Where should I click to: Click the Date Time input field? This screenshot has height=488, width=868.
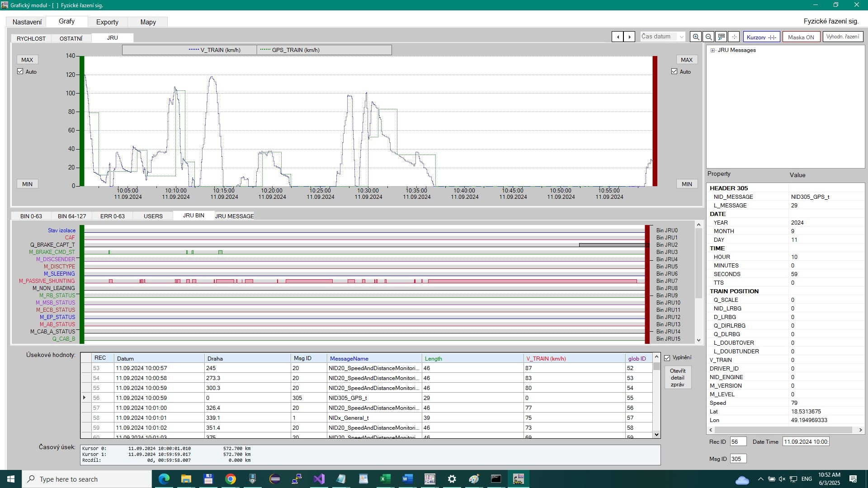[806, 442]
